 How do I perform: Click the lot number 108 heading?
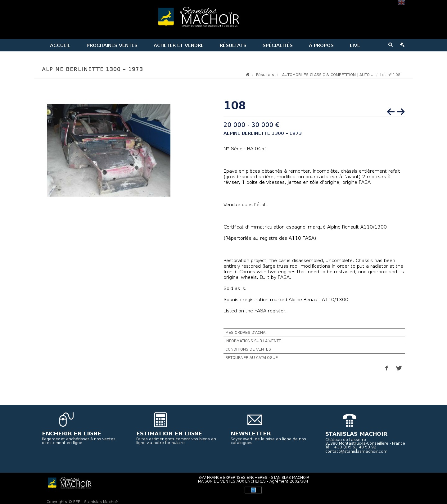[x=235, y=106]
